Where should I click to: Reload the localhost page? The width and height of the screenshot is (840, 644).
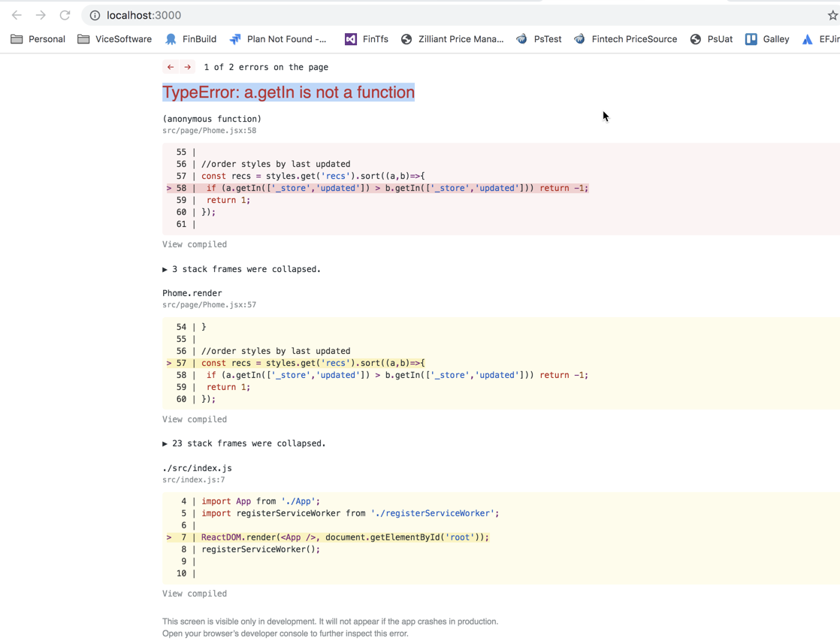[65, 15]
